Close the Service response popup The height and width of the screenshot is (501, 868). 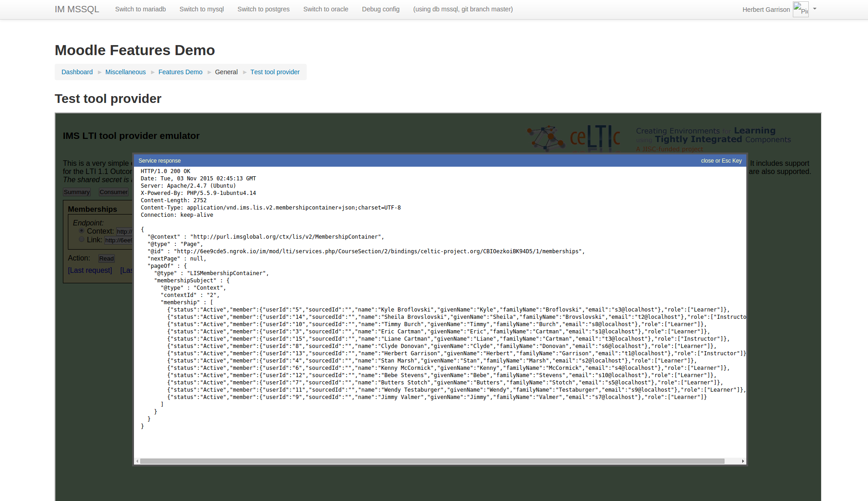click(x=721, y=161)
